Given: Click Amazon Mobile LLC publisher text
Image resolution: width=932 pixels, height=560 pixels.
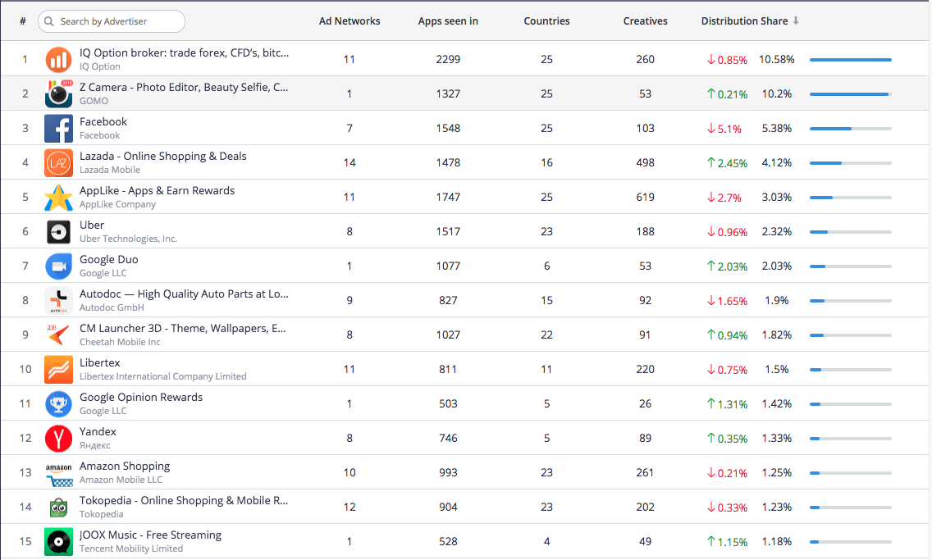Looking at the screenshot, I should coord(121,480).
